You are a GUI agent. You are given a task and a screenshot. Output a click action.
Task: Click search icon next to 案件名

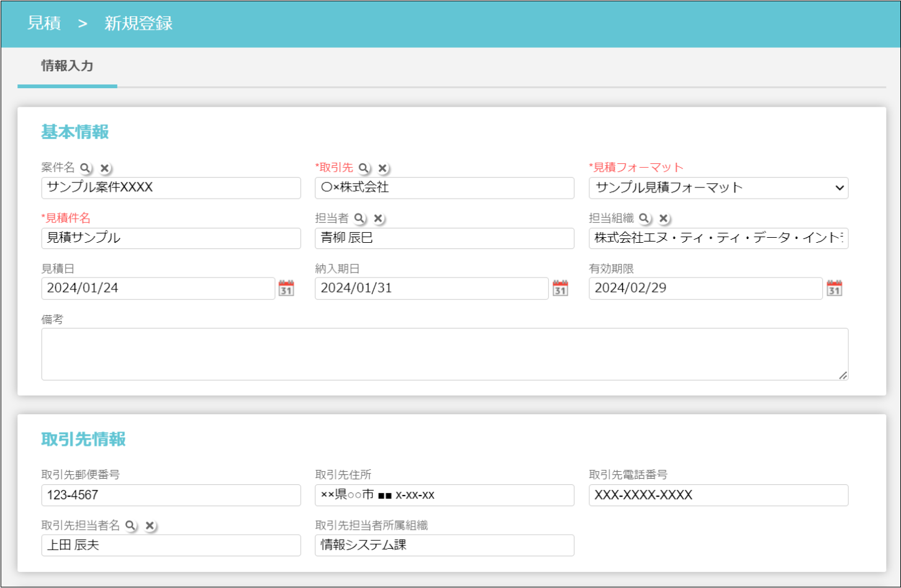tap(86, 168)
